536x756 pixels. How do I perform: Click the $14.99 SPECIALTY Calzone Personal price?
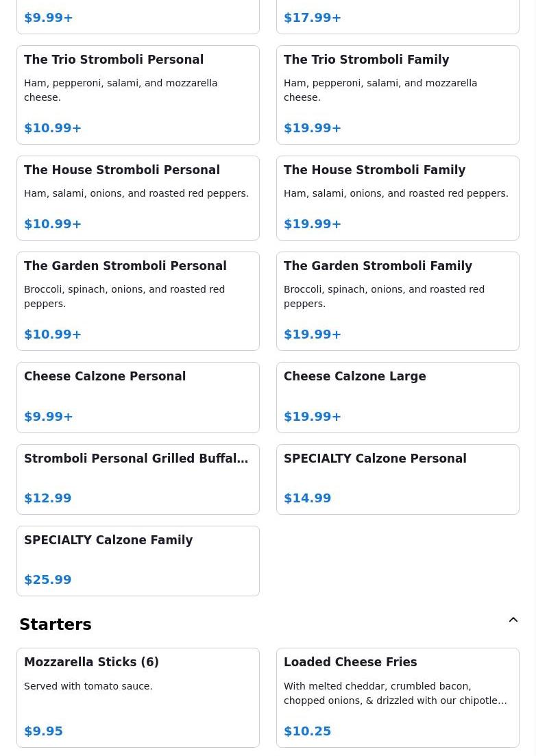tap(308, 498)
